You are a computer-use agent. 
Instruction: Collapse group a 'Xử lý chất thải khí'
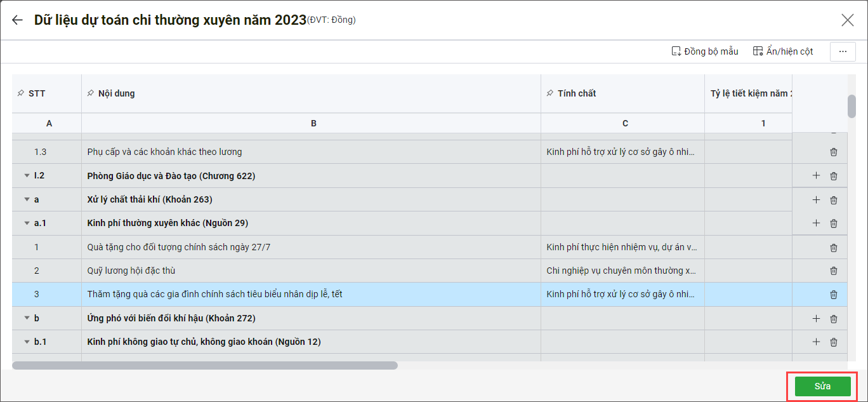[27, 199]
